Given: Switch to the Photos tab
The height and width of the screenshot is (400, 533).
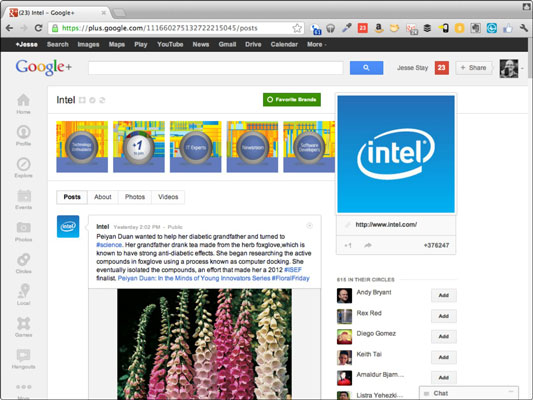Looking at the screenshot, I should click(x=135, y=197).
